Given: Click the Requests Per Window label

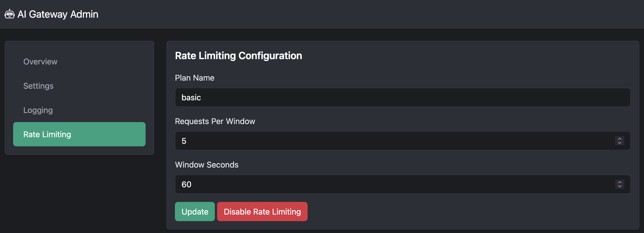Looking at the screenshot, I should coord(215,121).
